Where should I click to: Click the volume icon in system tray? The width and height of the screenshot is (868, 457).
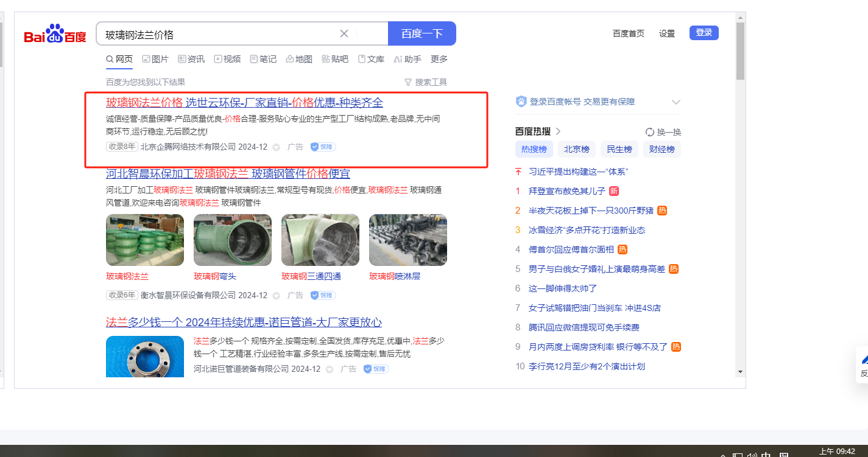(x=752, y=455)
